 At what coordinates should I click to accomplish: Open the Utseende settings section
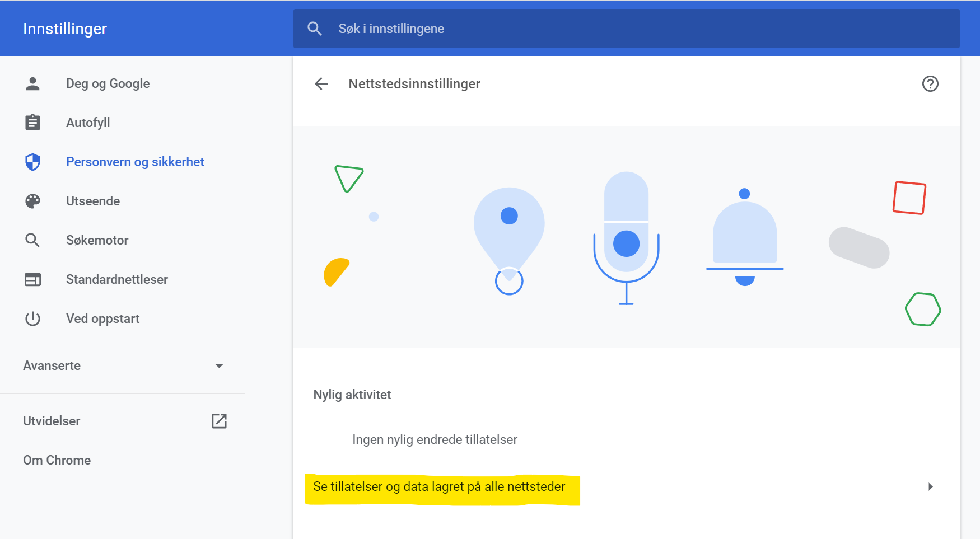click(93, 201)
